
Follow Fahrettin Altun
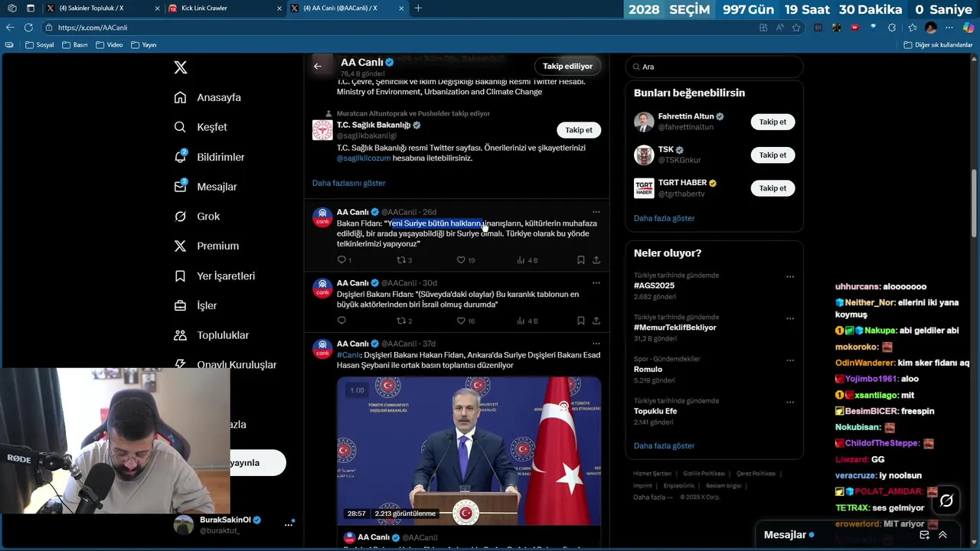pyautogui.click(x=773, y=122)
